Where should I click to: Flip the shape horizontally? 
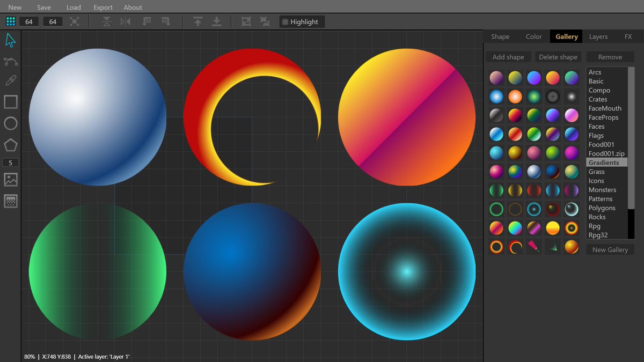(126, 21)
